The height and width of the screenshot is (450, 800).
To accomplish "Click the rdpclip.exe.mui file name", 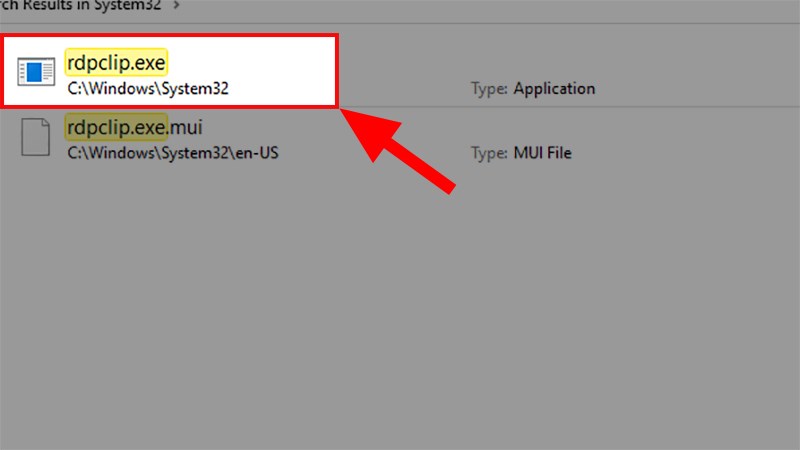I will [x=135, y=127].
